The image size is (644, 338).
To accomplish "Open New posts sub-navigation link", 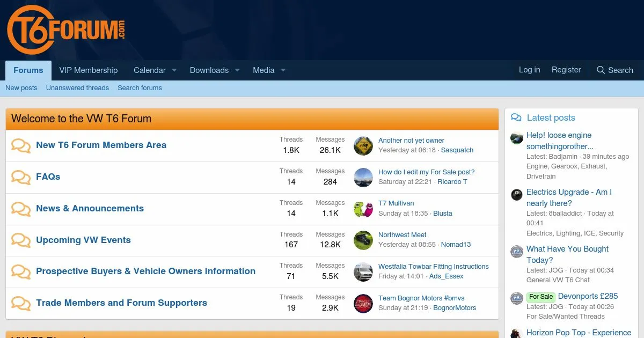I will coord(21,88).
